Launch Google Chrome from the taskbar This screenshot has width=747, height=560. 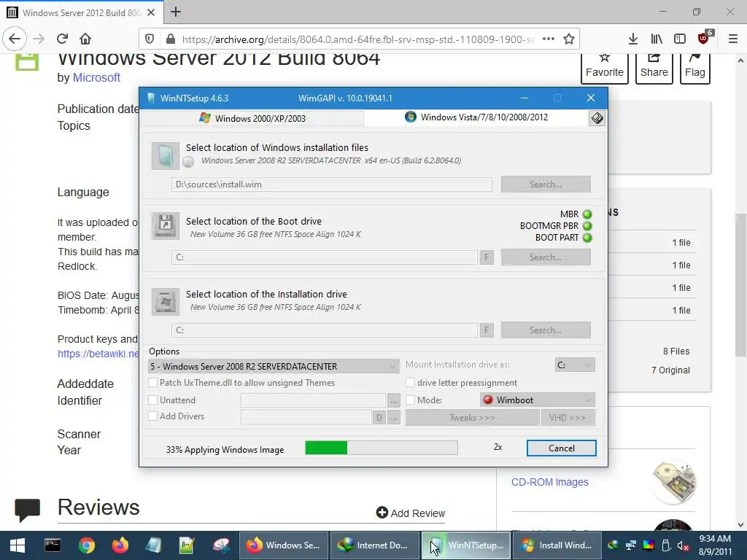(87, 545)
